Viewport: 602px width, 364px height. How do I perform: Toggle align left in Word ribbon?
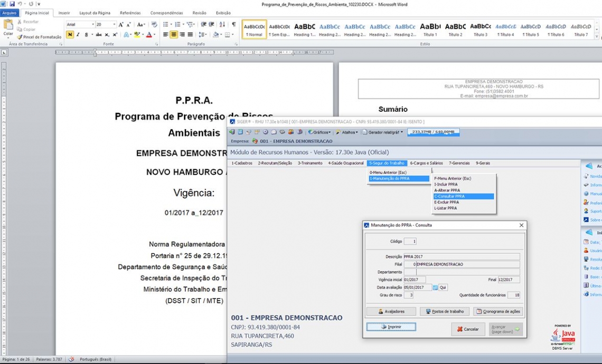point(165,34)
